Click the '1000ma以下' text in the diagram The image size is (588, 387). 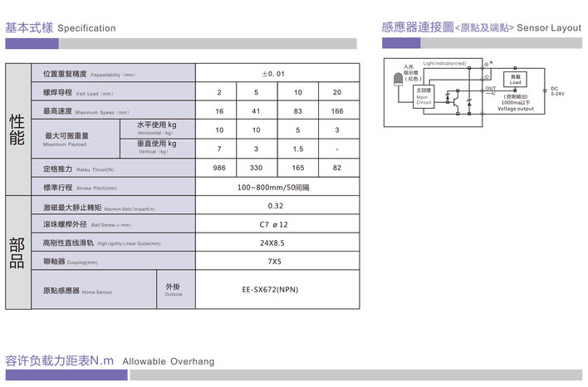point(516,102)
